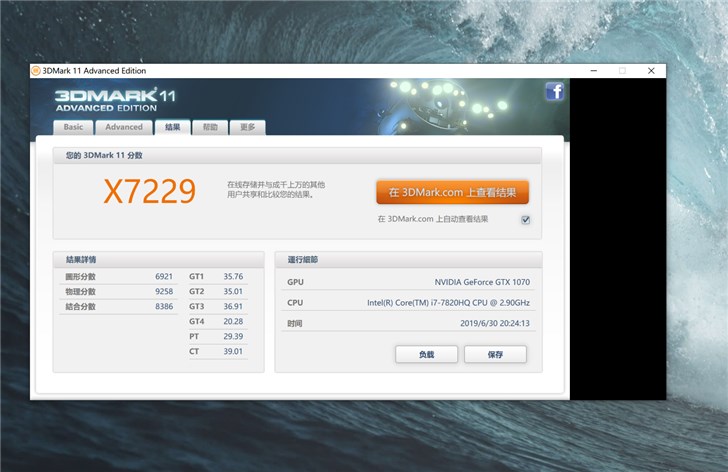Click the X7229 overall score

[150, 191]
